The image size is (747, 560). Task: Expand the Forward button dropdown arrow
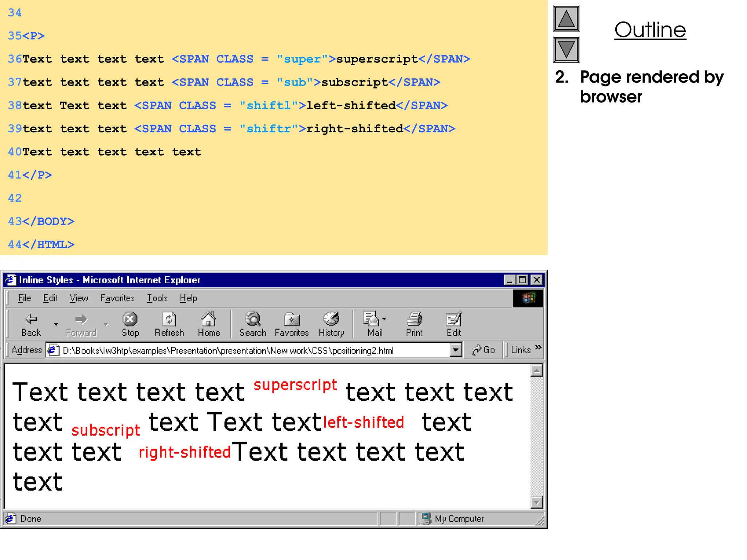coord(106,324)
